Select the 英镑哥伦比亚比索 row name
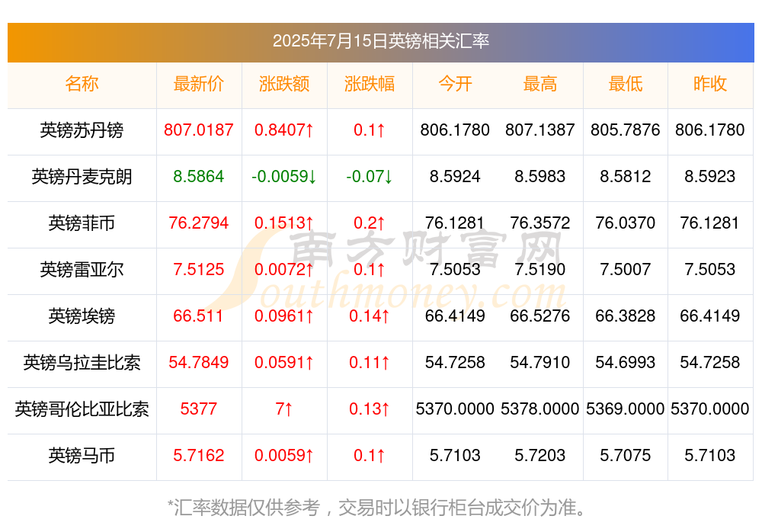The width and height of the screenshot is (762, 532). [x=82, y=409]
